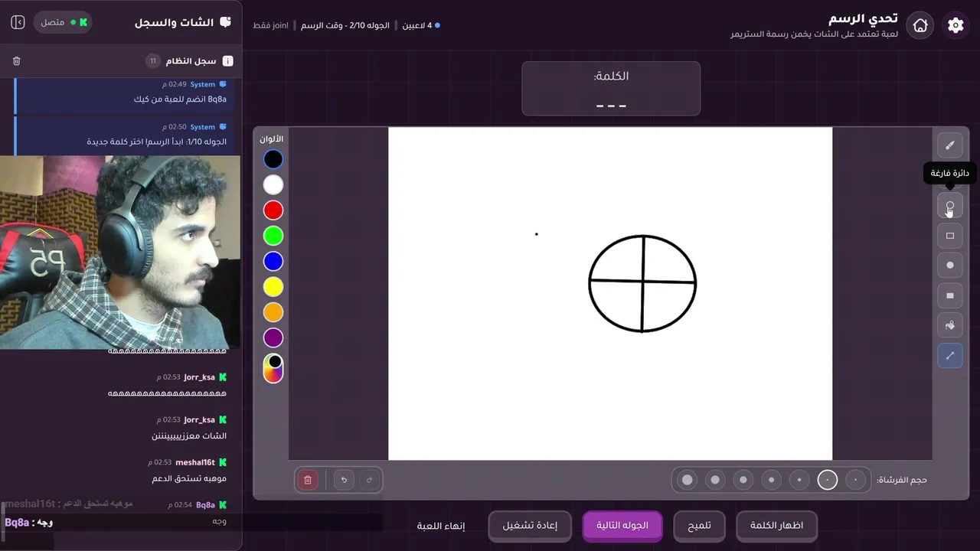Choose the currently selected second brush size
Viewport: 980px width, 551px height.
tap(828, 480)
